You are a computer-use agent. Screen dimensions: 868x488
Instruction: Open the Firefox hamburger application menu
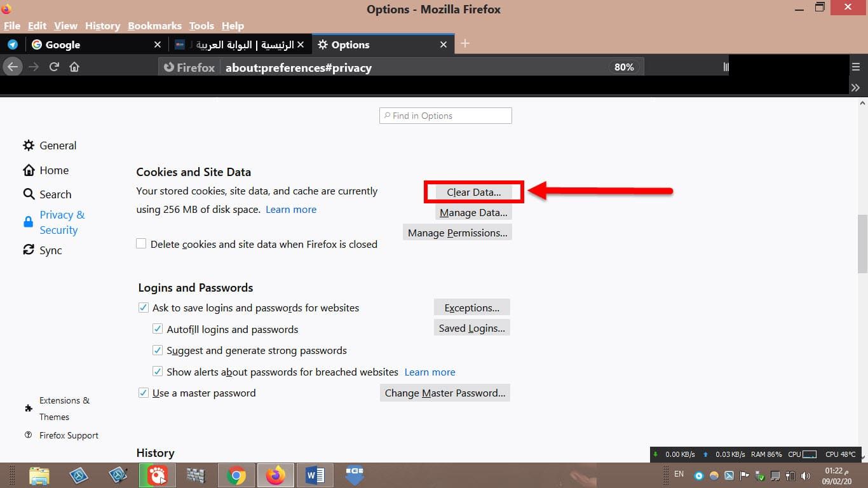(855, 67)
